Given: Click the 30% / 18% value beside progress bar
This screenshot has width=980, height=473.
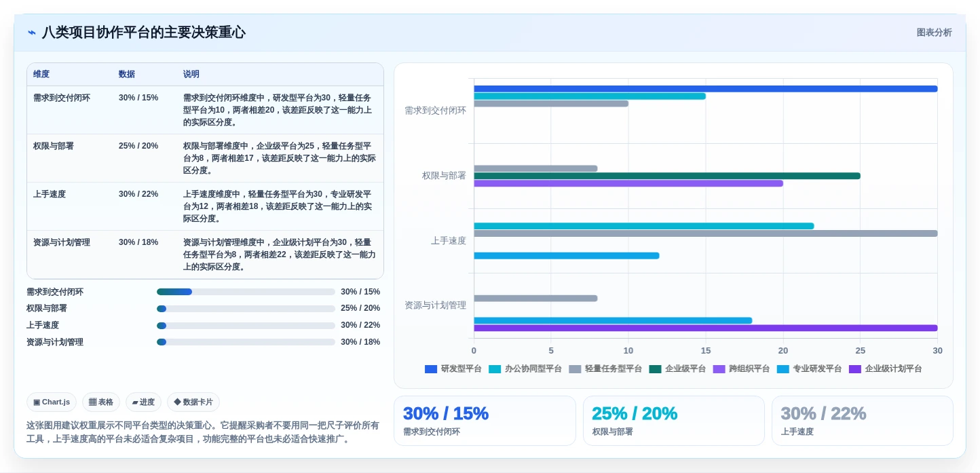Looking at the screenshot, I should tap(360, 342).
